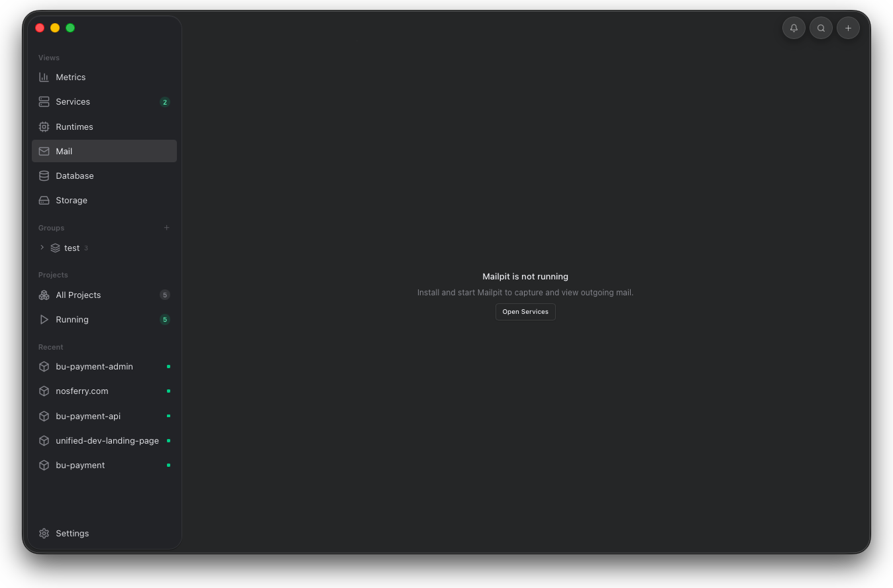
Task: Select the test group row
Action: click(x=104, y=248)
